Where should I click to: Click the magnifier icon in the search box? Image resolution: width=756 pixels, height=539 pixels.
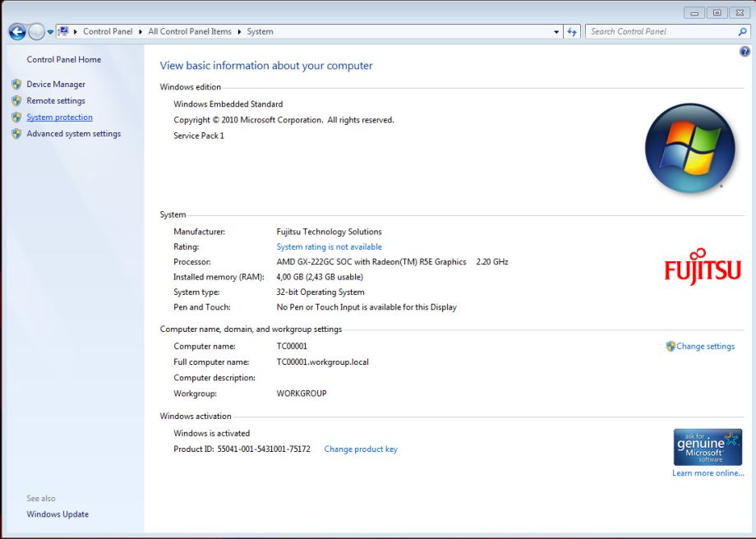click(x=742, y=32)
